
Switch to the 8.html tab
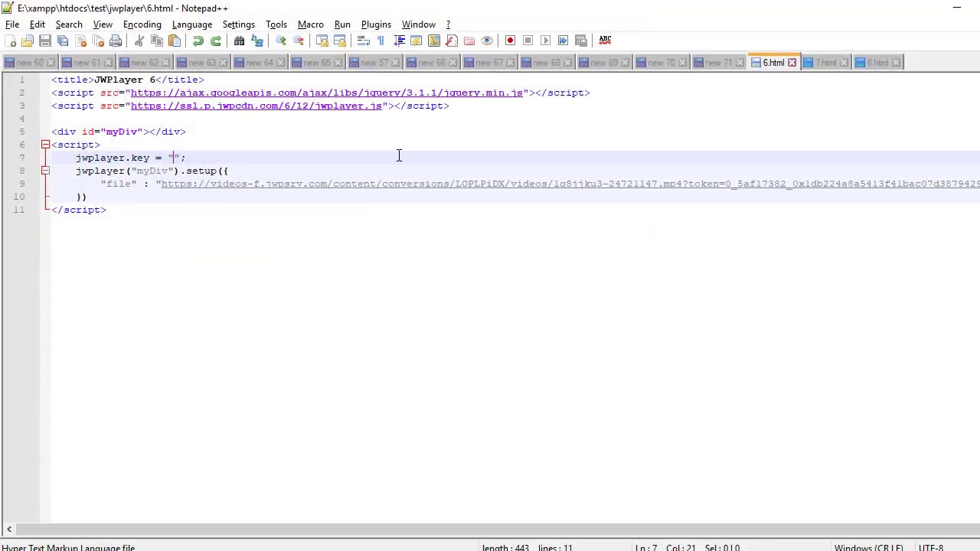click(x=877, y=63)
